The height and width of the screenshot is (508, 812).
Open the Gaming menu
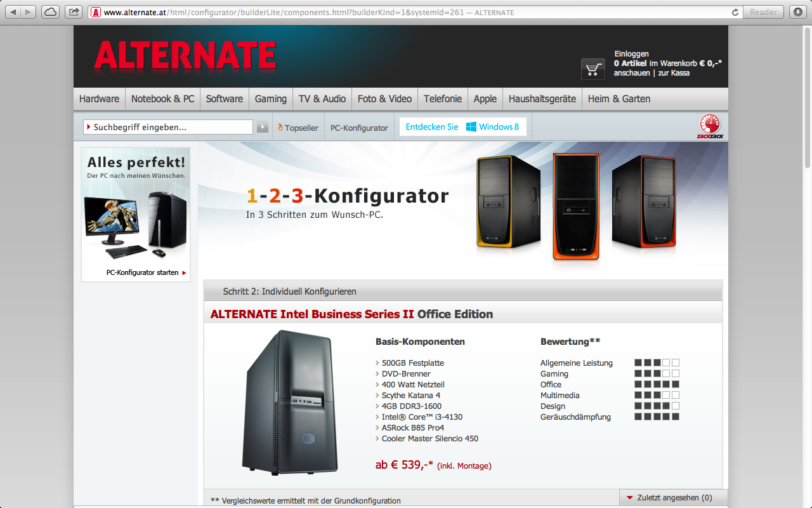click(271, 99)
